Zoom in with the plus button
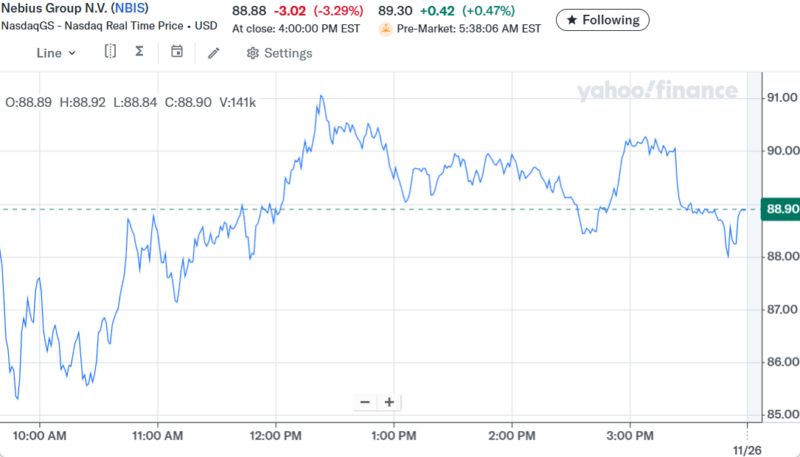 (x=389, y=402)
